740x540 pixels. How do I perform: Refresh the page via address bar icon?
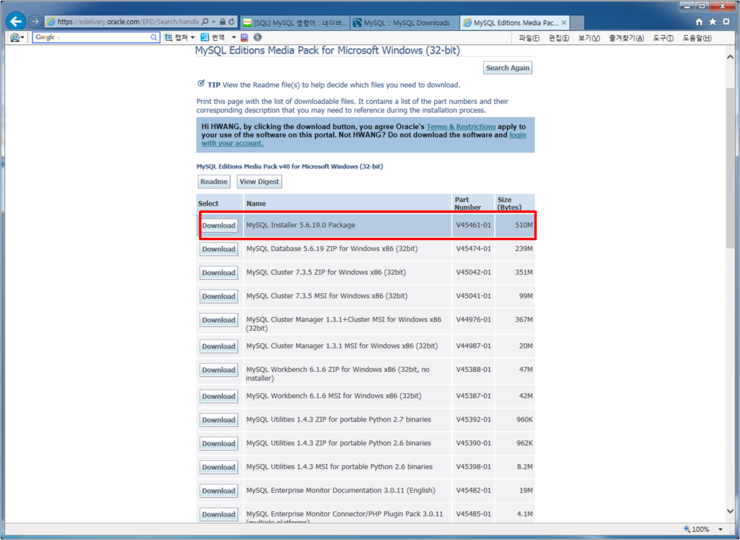pos(231,22)
